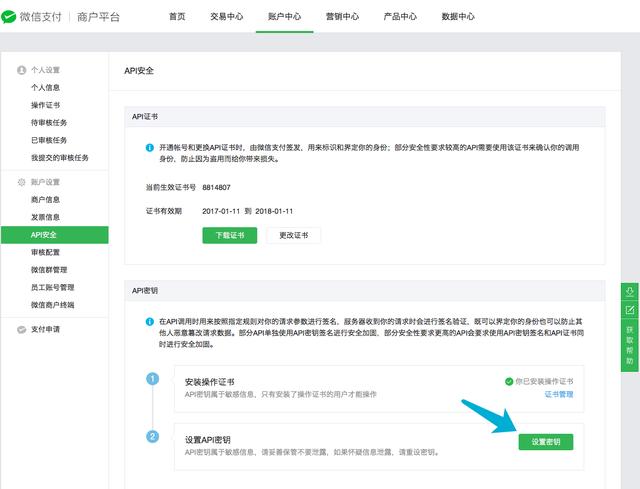Switch to the 营销中心 tab
Image resolution: width=640 pixels, height=489 pixels.
coord(342,17)
